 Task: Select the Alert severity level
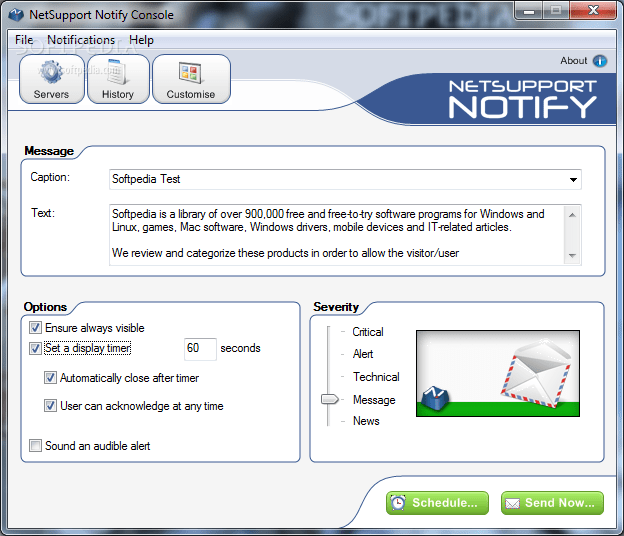[363, 354]
